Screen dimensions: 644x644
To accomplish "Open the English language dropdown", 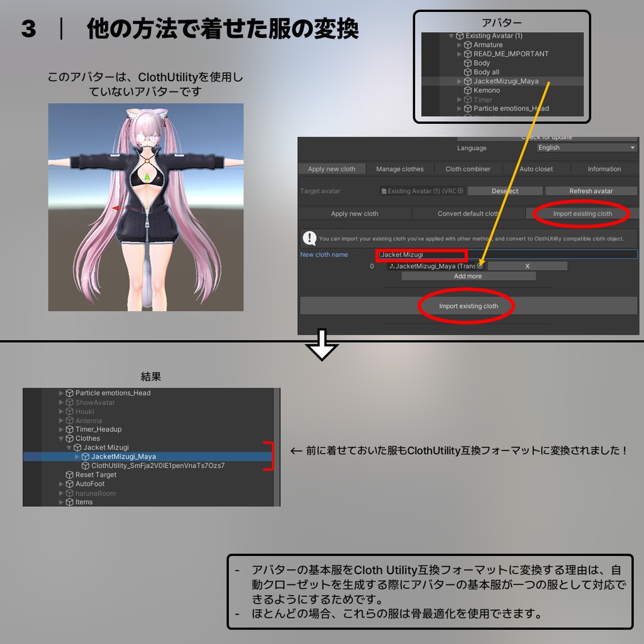I will click(x=585, y=148).
